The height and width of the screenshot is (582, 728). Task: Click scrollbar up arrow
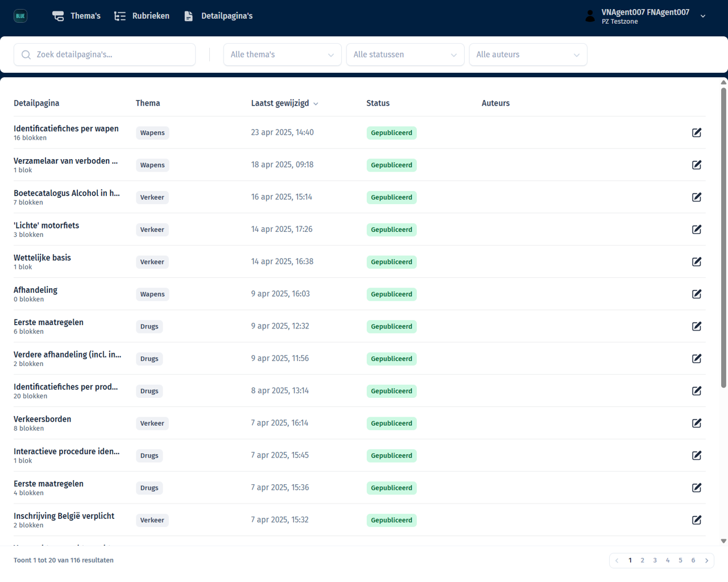click(x=723, y=82)
